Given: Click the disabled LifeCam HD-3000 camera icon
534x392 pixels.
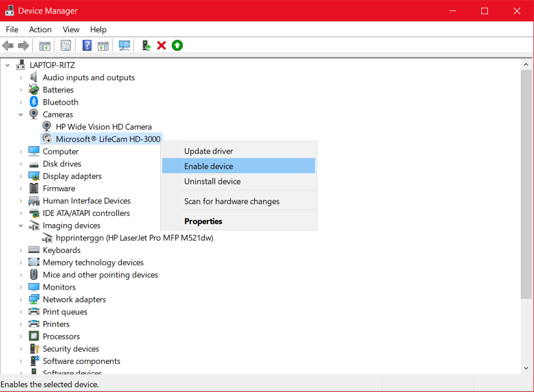Looking at the screenshot, I should [x=47, y=139].
